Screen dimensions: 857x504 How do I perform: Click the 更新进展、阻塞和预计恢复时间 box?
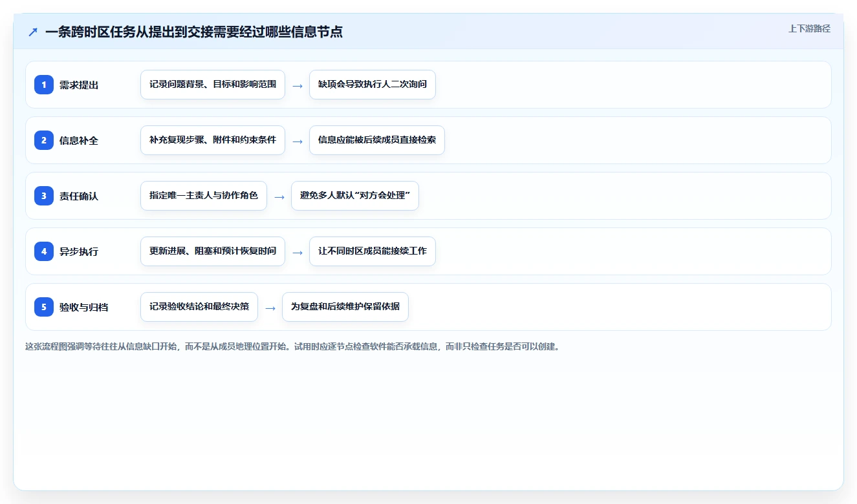pyautogui.click(x=213, y=251)
